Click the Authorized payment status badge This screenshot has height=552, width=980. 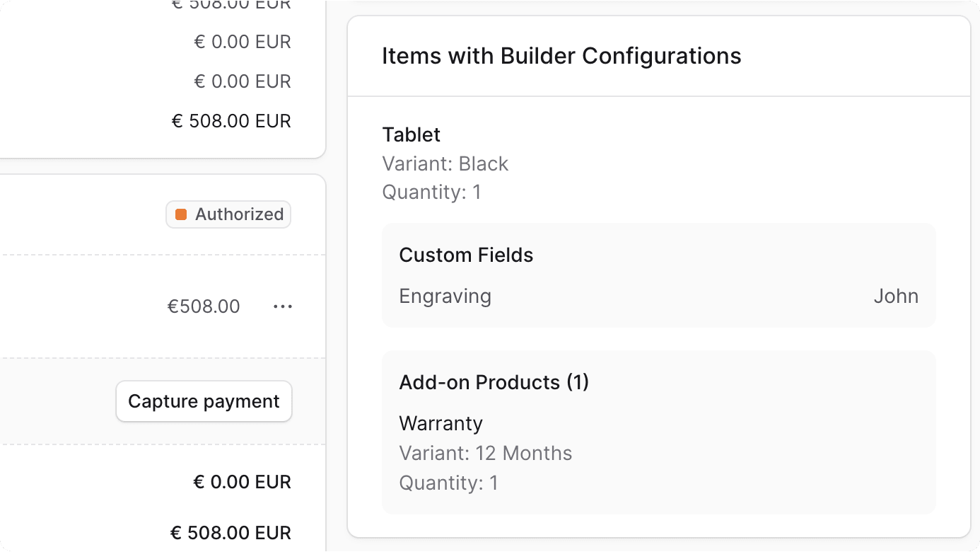click(x=228, y=214)
